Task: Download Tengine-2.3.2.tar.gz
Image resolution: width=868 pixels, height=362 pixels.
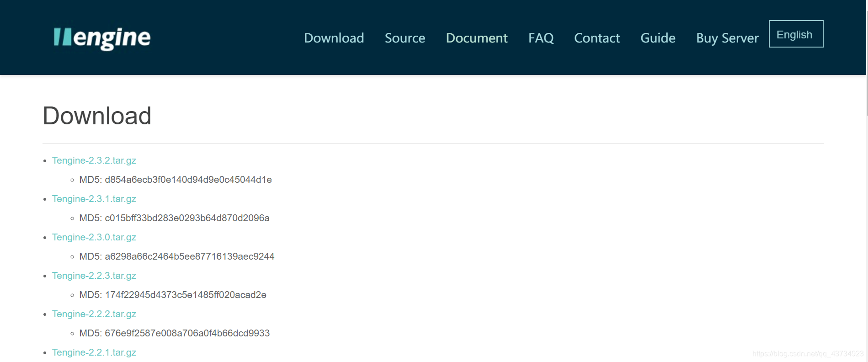Action: pos(94,160)
